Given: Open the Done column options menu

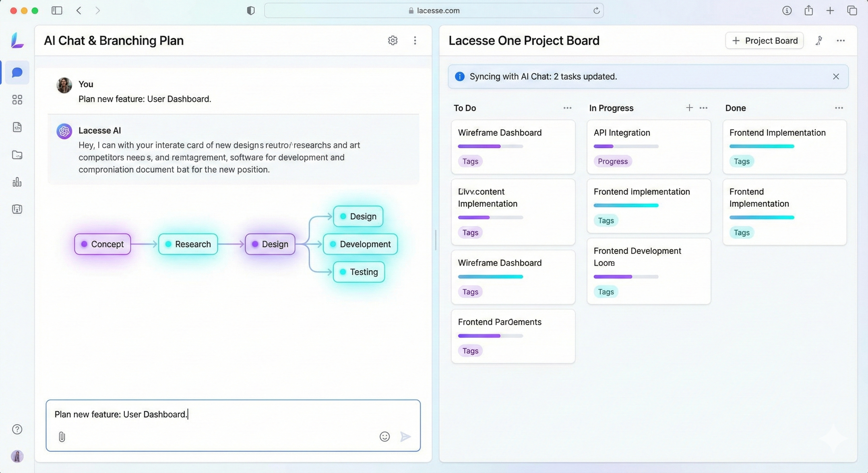Looking at the screenshot, I should click(839, 108).
